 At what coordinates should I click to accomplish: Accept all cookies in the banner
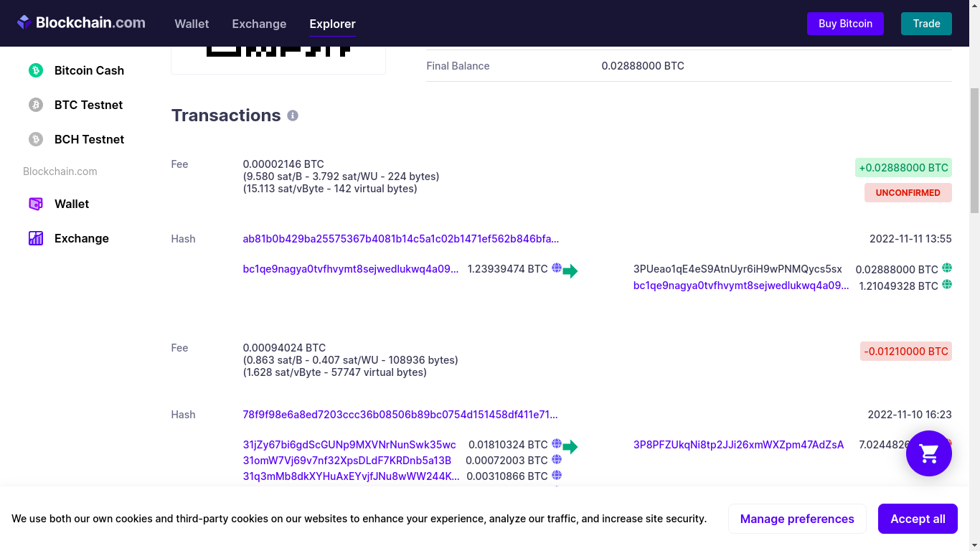917,519
